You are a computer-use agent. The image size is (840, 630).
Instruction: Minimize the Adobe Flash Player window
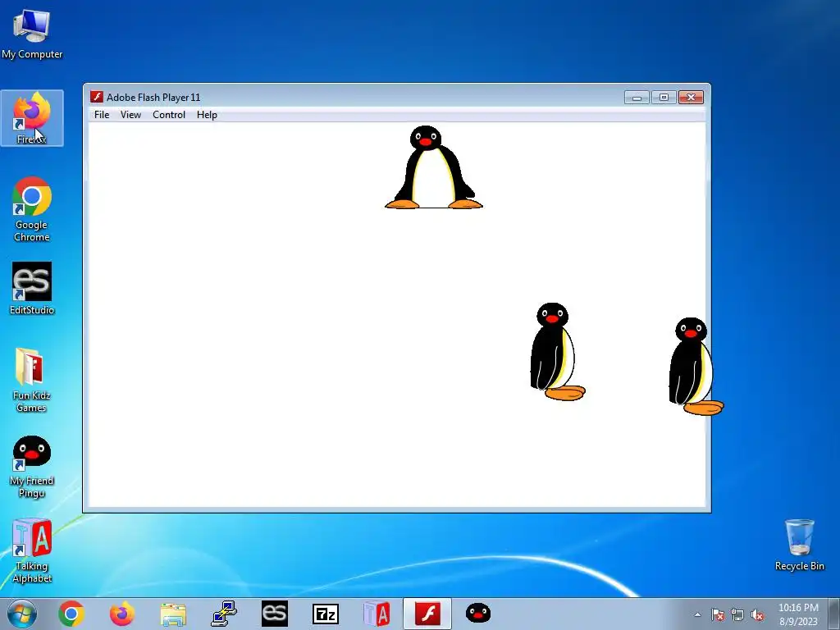tap(637, 98)
